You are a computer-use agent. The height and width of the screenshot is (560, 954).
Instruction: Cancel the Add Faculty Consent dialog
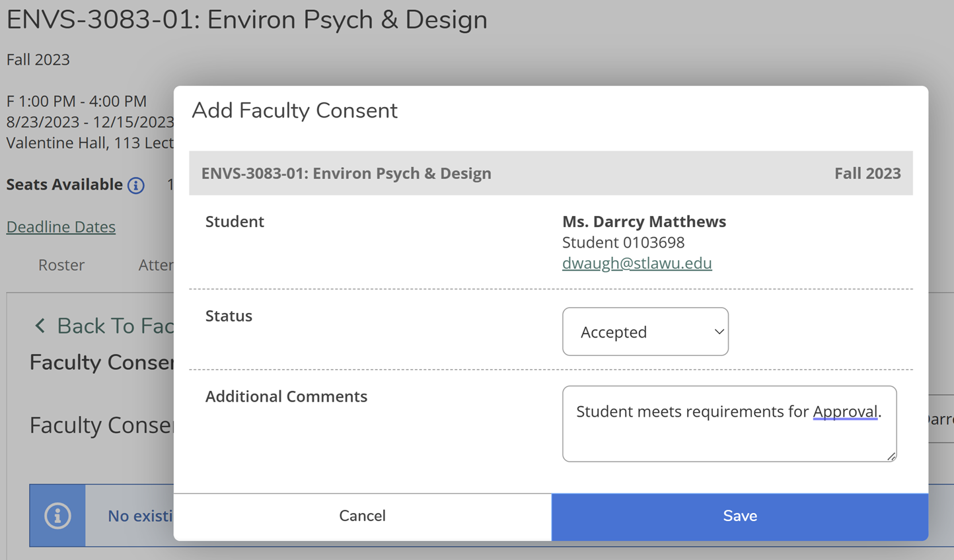(362, 516)
